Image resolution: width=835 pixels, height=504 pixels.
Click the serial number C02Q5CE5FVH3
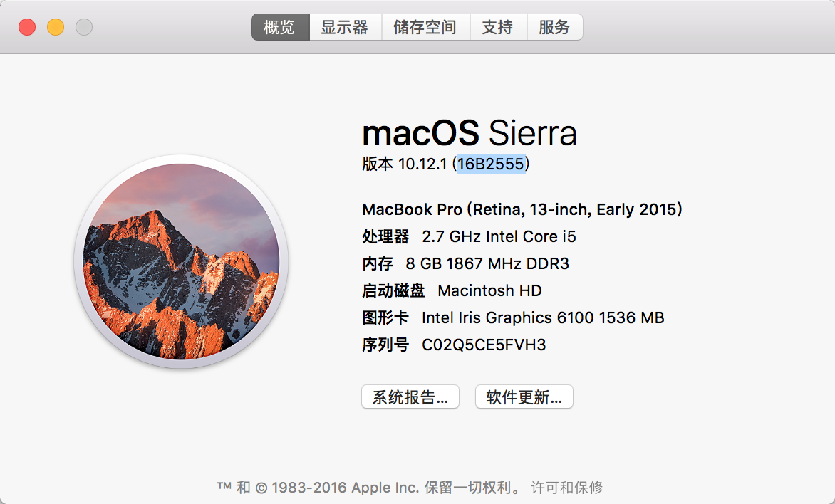pos(484,345)
